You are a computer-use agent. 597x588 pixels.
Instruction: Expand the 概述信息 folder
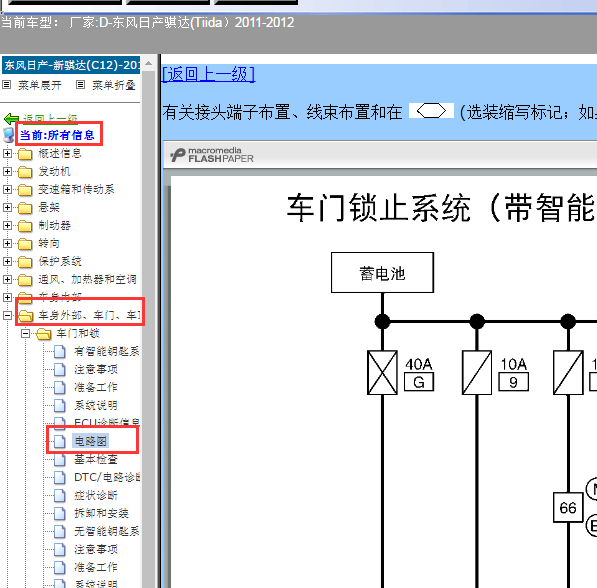(x=7, y=153)
